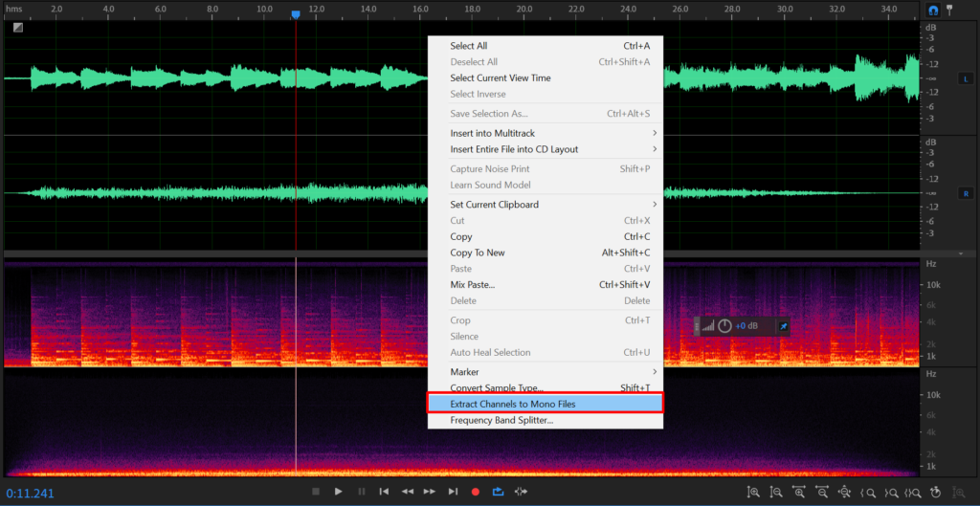Open Marker submenu

click(x=545, y=372)
